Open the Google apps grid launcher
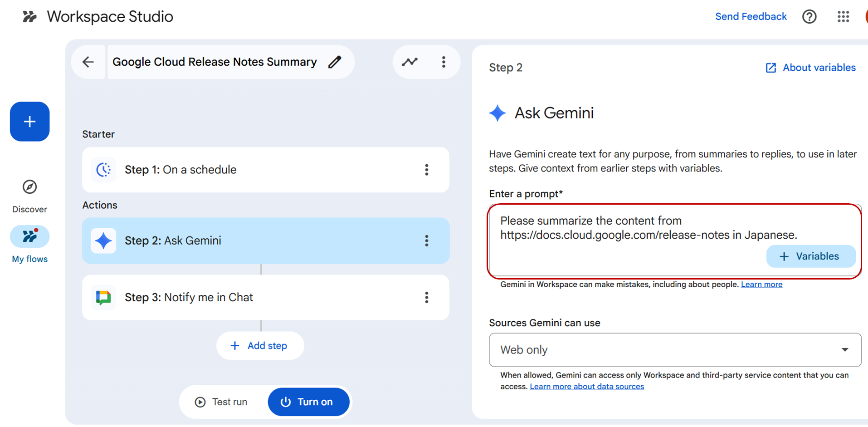This screenshot has width=868, height=427. [843, 17]
